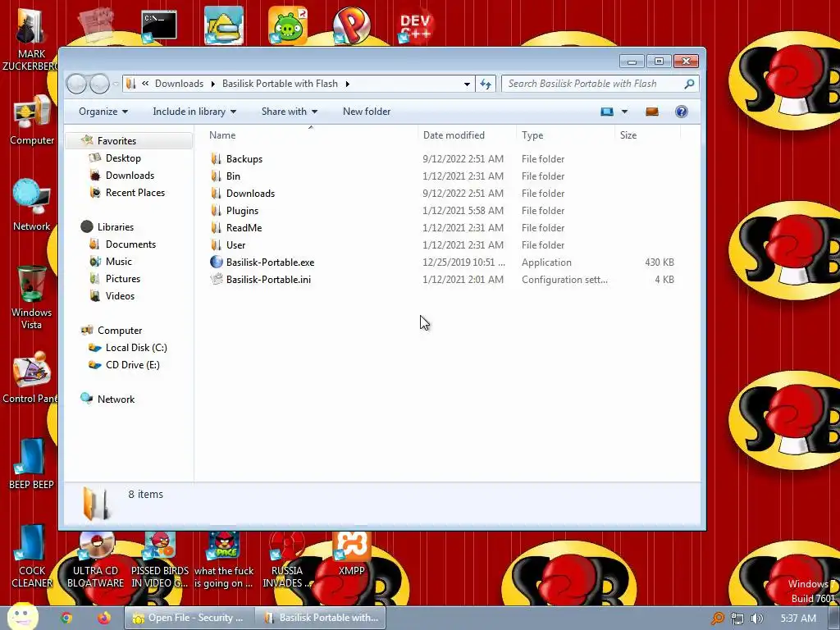Click the volume speaker tray icon
Screen dimensions: 840x630
click(756, 619)
